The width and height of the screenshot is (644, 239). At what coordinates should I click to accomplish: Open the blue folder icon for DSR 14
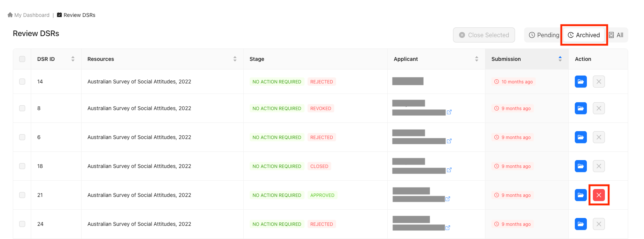coord(580,82)
